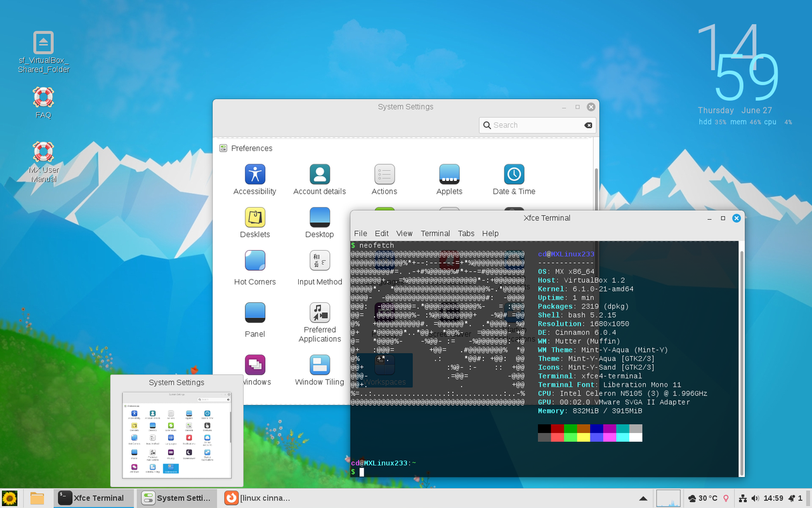Click the 'Terminal Font: Liberation Mono 11' line
Image resolution: width=812 pixels, height=508 pixels.
(610, 385)
